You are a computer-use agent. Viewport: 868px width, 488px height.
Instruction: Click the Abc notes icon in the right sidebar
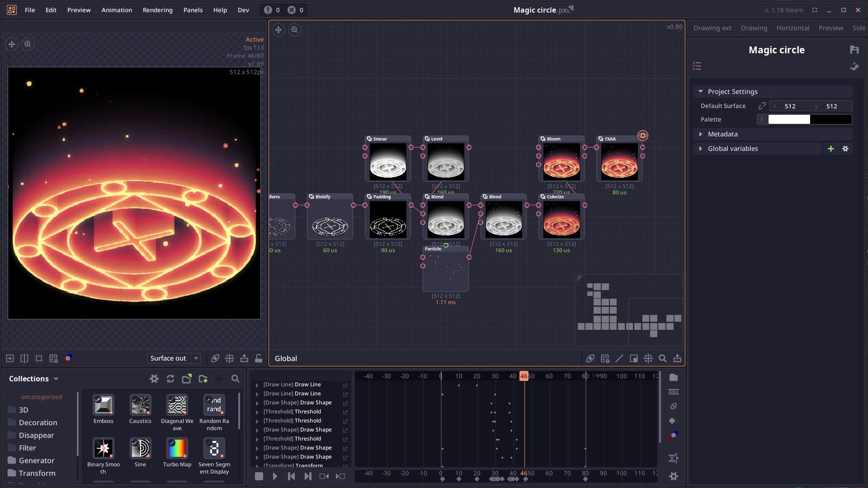(x=673, y=392)
